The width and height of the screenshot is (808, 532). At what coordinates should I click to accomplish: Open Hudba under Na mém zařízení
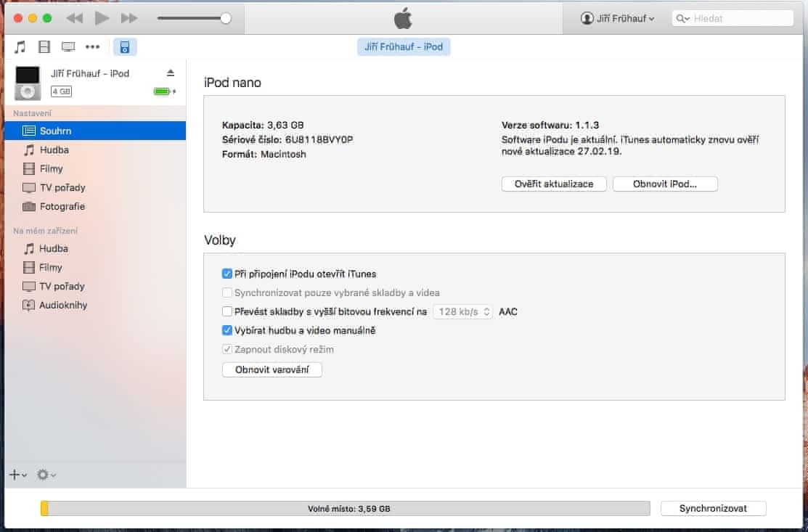click(x=95, y=249)
